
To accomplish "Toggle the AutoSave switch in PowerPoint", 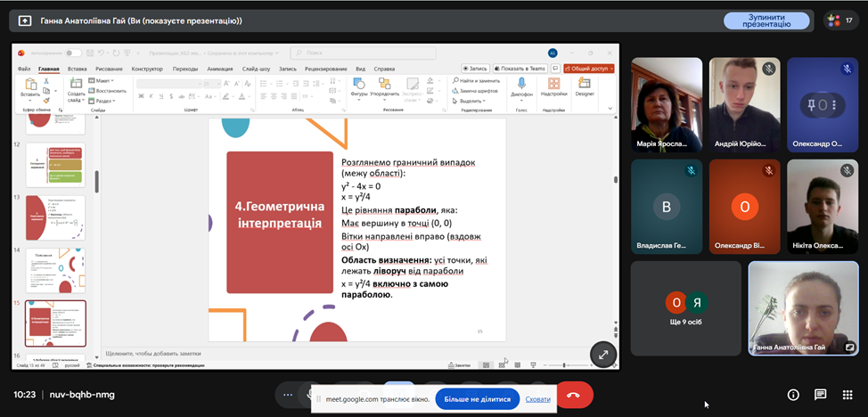I will click(72, 53).
